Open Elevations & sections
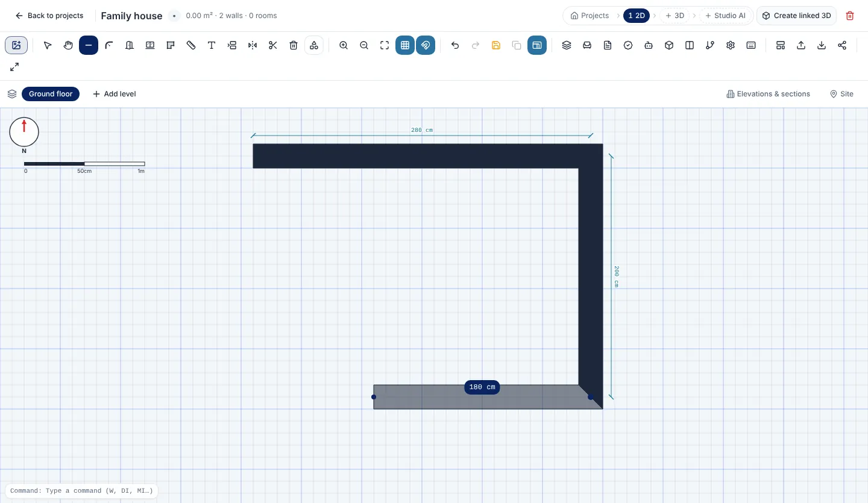The width and height of the screenshot is (868, 503). coord(769,94)
